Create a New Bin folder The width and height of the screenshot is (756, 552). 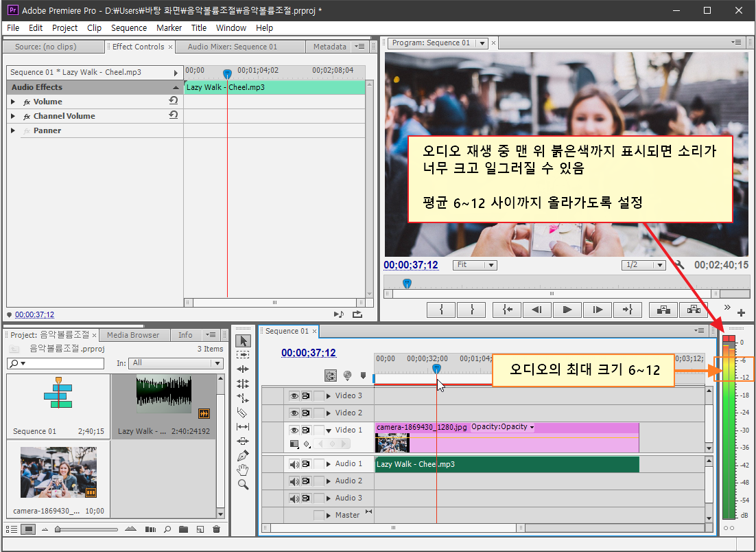click(x=183, y=529)
